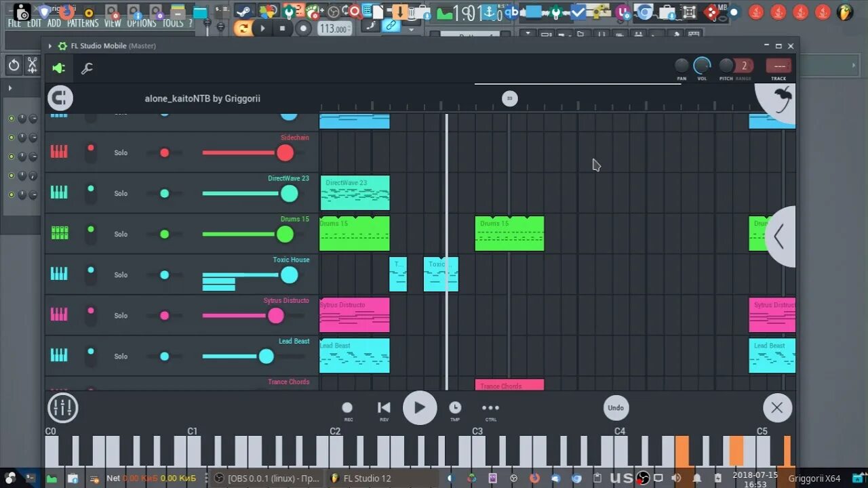
Task: Solo the Sidechain track
Action: point(121,152)
